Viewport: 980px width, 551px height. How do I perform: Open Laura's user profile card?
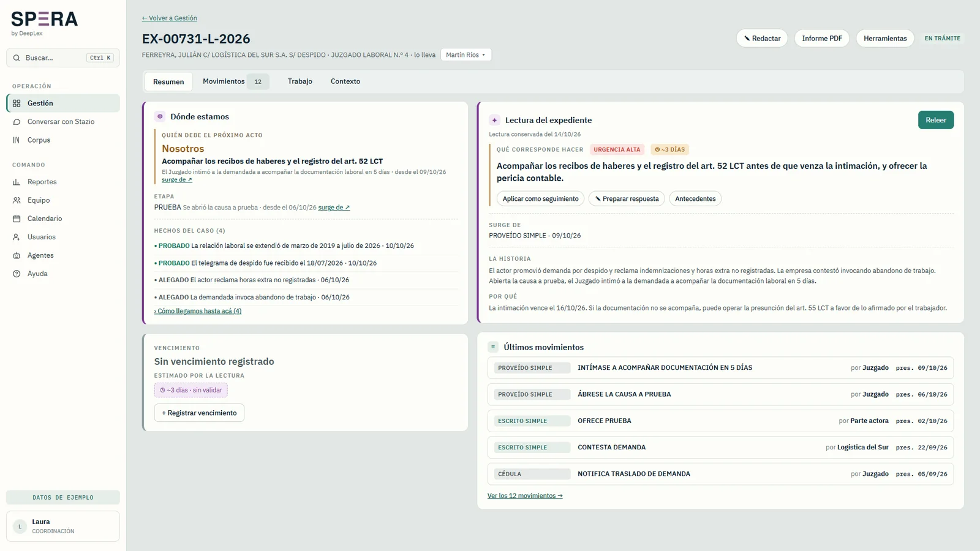pyautogui.click(x=63, y=527)
